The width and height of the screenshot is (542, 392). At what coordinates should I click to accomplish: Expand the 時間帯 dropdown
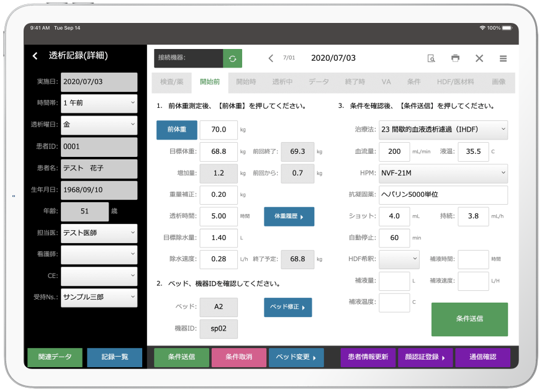(99, 103)
